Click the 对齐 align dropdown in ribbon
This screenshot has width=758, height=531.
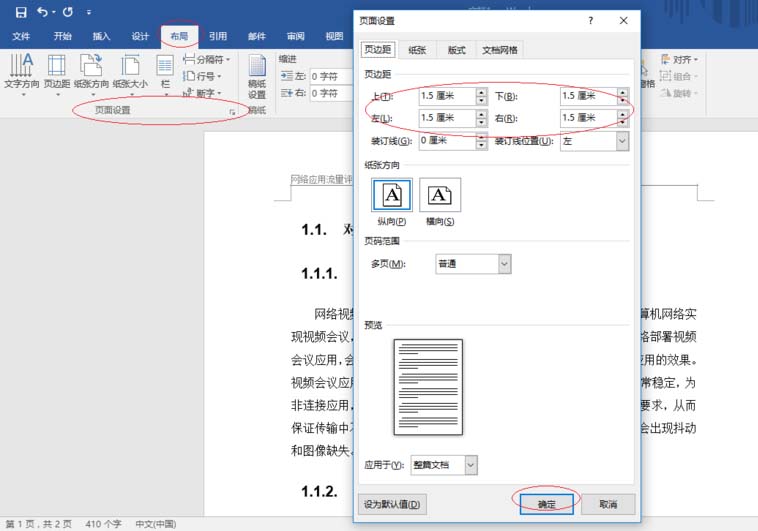tap(680, 59)
